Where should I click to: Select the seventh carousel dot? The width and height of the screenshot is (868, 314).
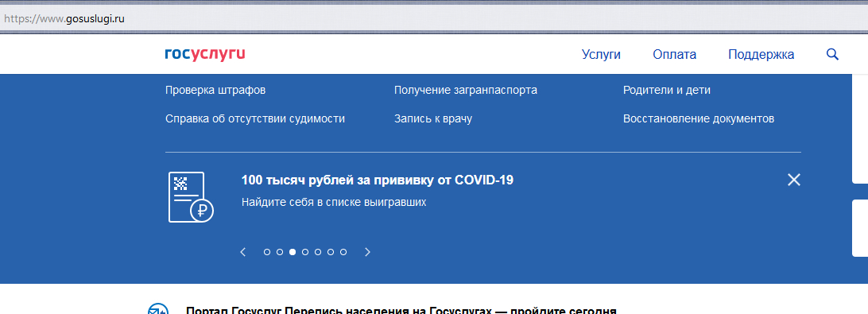[x=343, y=252]
